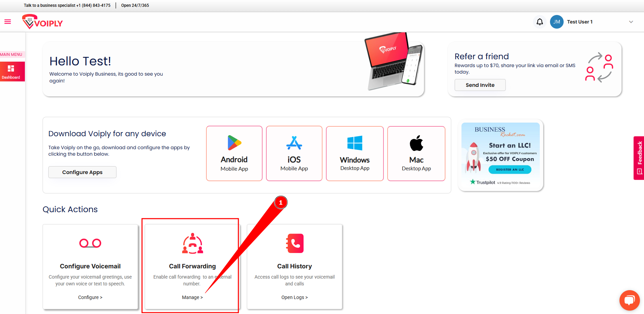Click the Send Invite button

click(480, 85)
